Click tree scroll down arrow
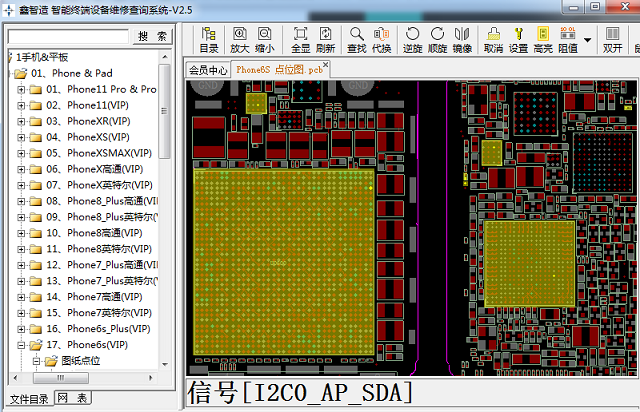Image resolution: width=640 pixels, height=412 pixels. point(164,364)
